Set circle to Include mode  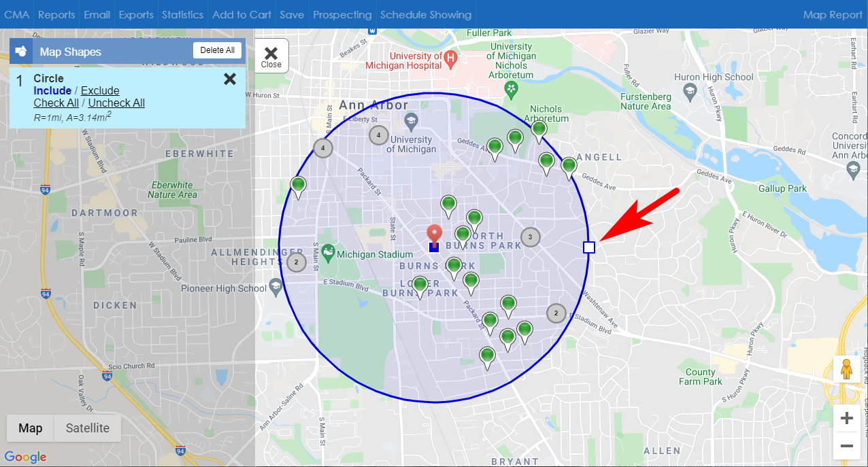pyautogui.click(x=52, y=91)
